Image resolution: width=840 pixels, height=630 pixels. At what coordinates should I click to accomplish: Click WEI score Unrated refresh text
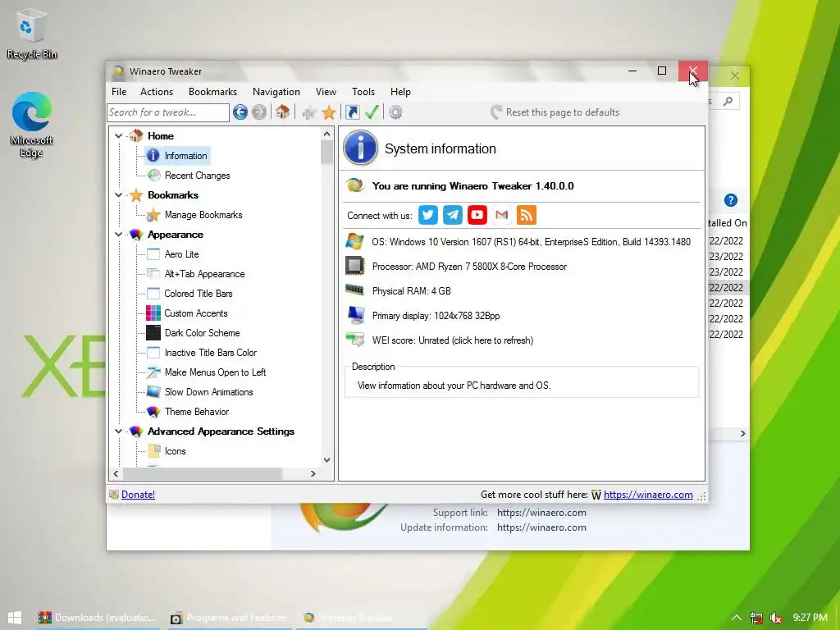[453, 340]
